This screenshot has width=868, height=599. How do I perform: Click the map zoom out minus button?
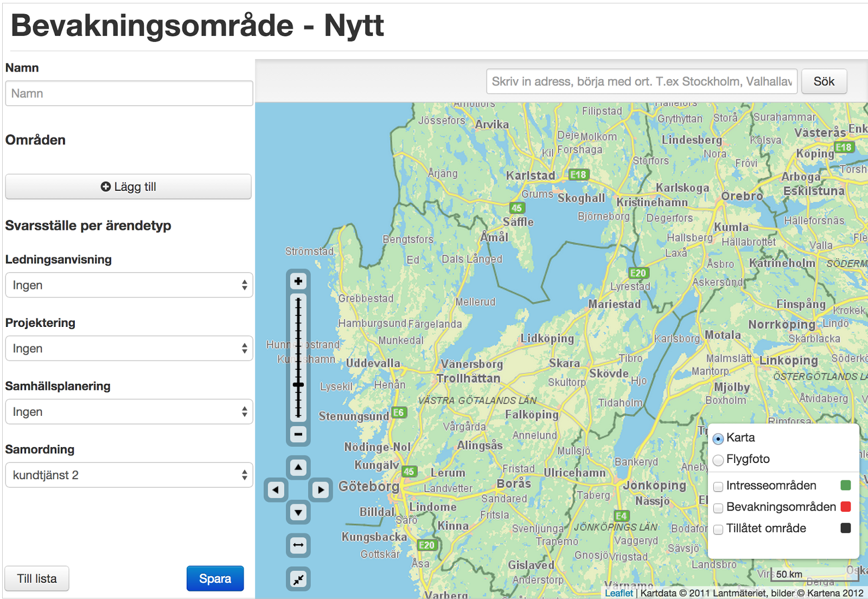[298, 434]
